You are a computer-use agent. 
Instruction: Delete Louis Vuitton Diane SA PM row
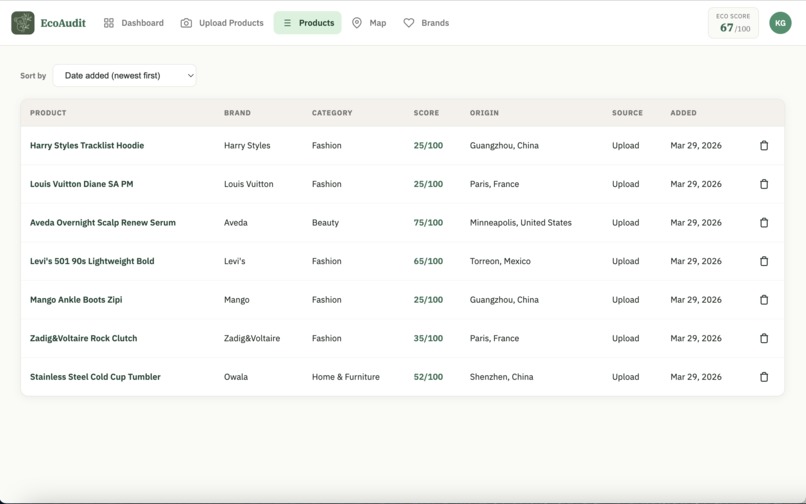(x=764, y=184)
